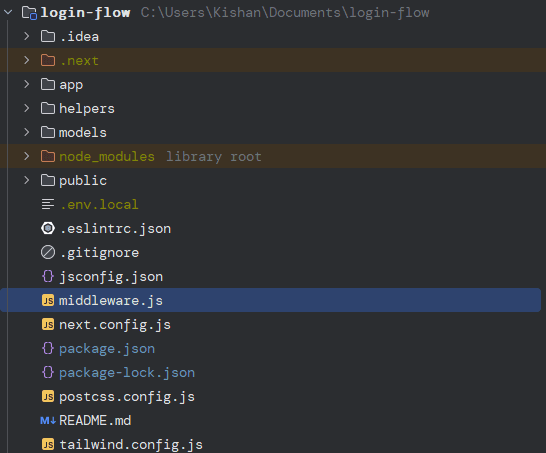Select the .gitignore file name
Screen dimensions: 546x453
click(x=99, y=253)
